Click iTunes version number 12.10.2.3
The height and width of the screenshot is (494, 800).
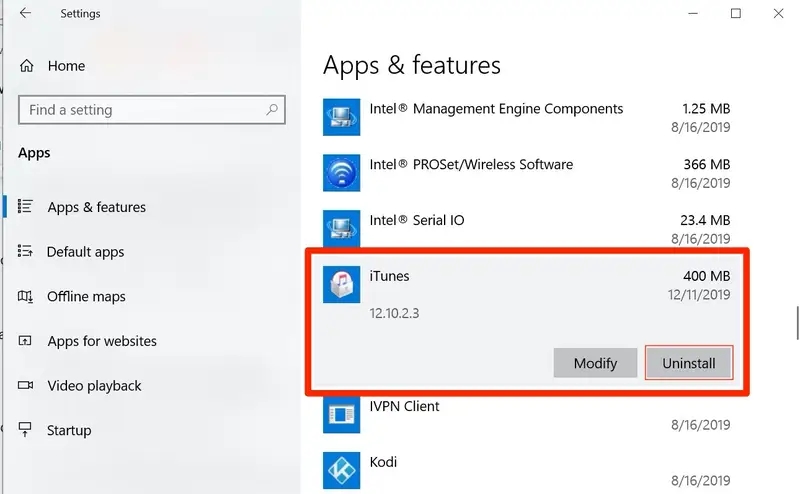point(394,313)
